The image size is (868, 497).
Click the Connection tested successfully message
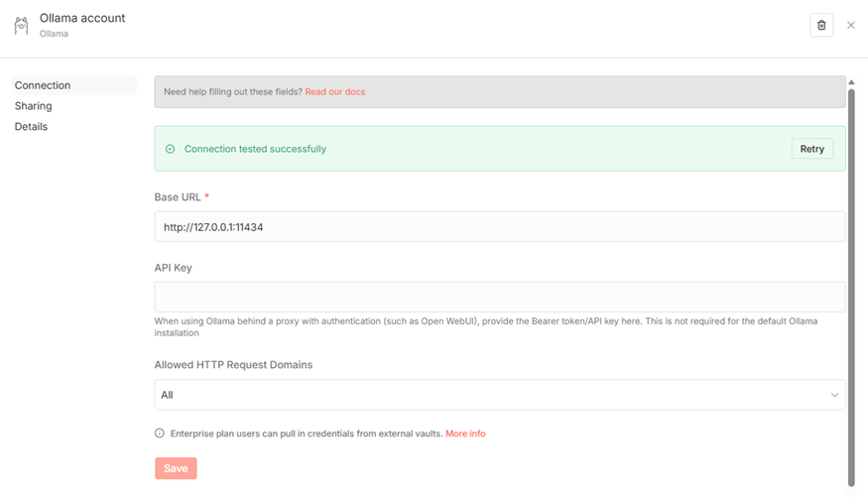pyautogui.click(x=255, y=149)
